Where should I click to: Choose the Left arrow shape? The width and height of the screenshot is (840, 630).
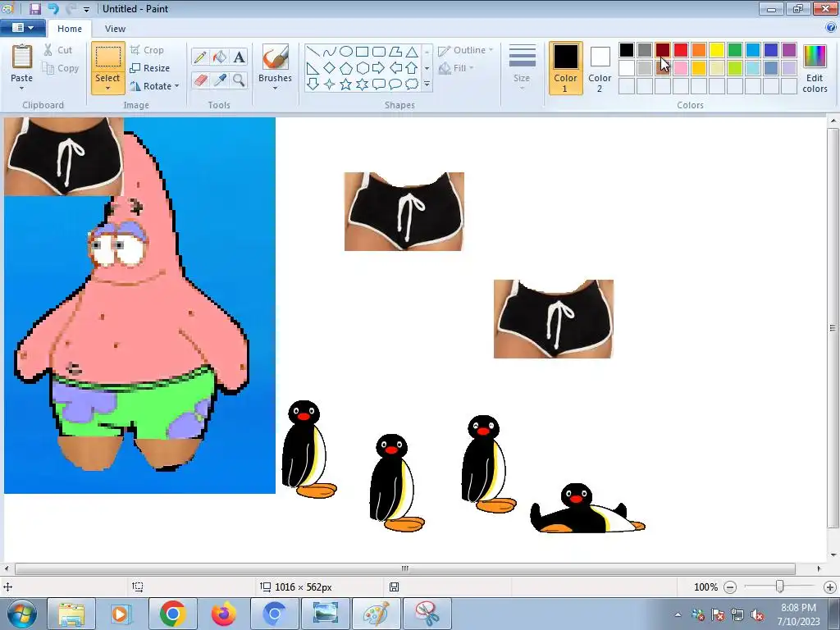395,68
